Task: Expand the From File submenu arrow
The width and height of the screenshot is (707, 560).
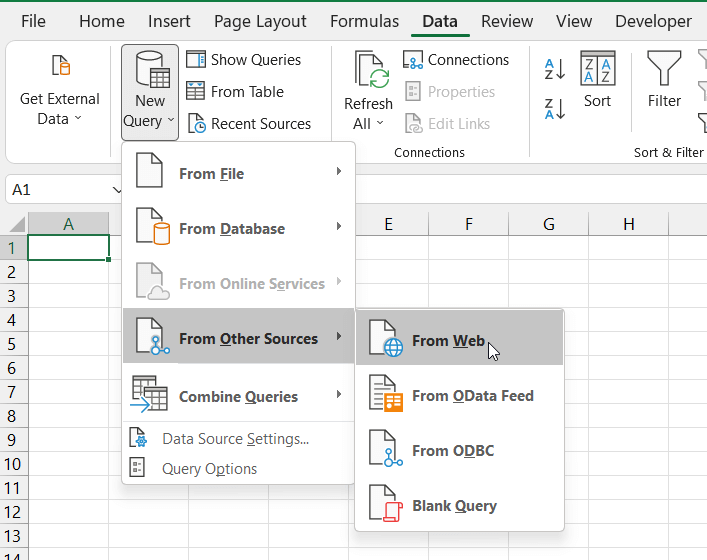Action: point(339,171)
